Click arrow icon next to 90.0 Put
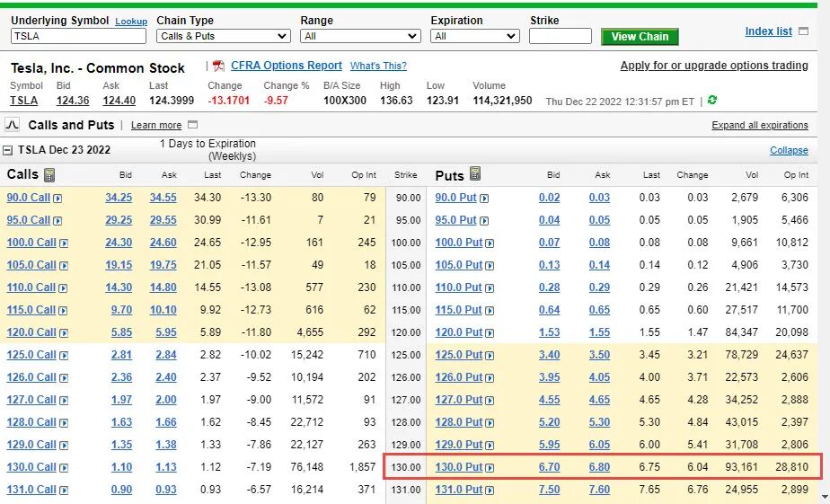The image size is (830, 504). (x=484, y=199)
